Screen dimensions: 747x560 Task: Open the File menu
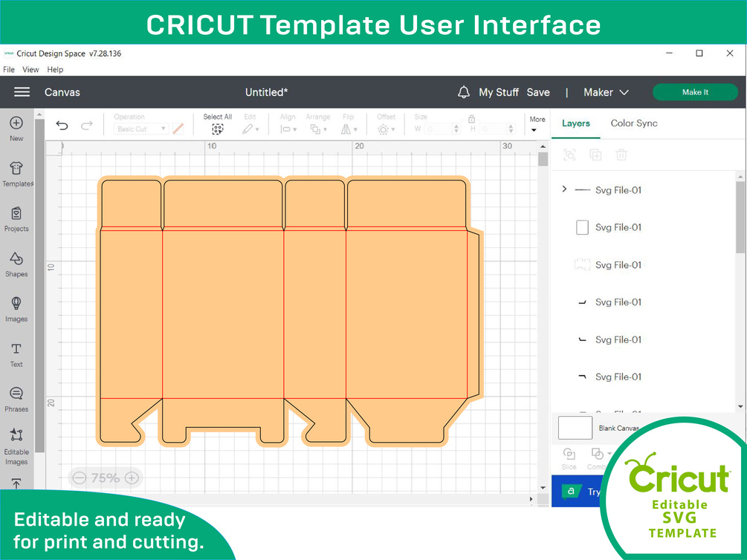(9, 70)
